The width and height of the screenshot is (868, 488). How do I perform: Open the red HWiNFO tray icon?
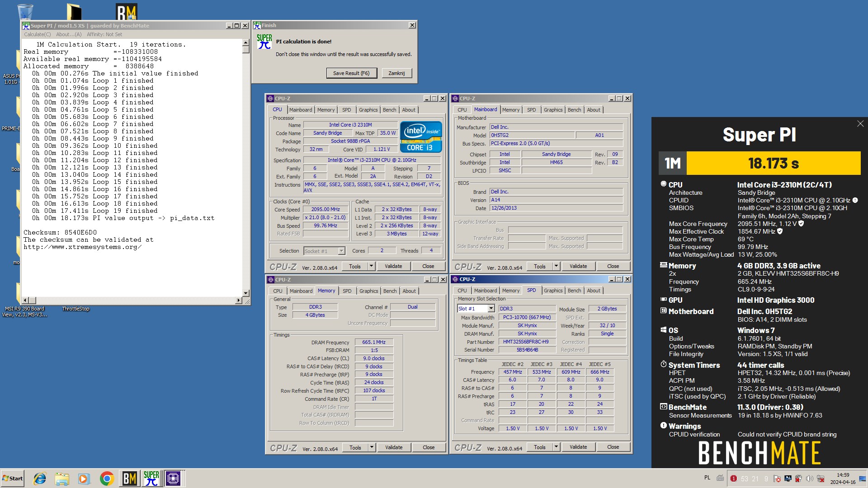pyautogui.click(x=733, y=479)
